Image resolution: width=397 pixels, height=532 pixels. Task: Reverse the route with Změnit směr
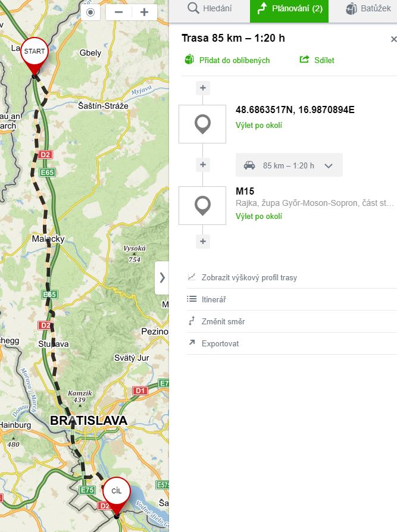223,321
